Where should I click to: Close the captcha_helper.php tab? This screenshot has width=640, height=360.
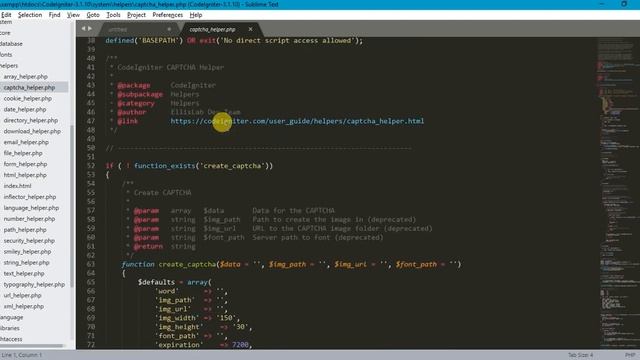pos(250,29)
